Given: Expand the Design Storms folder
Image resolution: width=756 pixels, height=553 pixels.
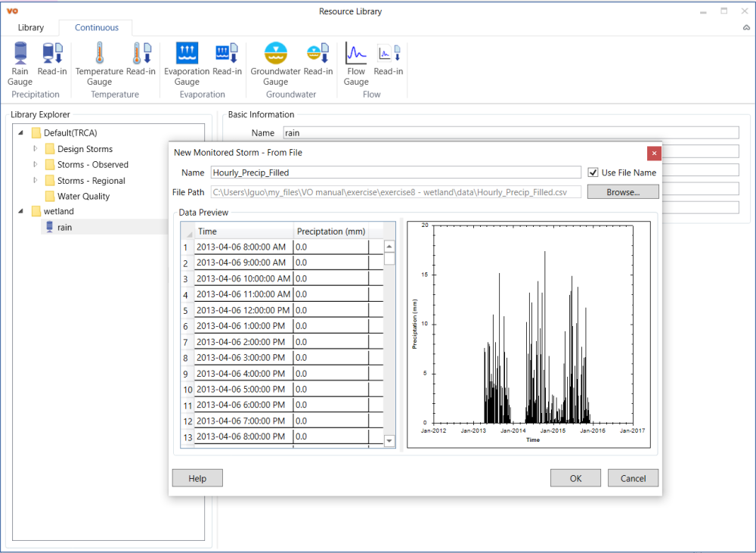Looking at the screenshot, I should click(35, 149).
